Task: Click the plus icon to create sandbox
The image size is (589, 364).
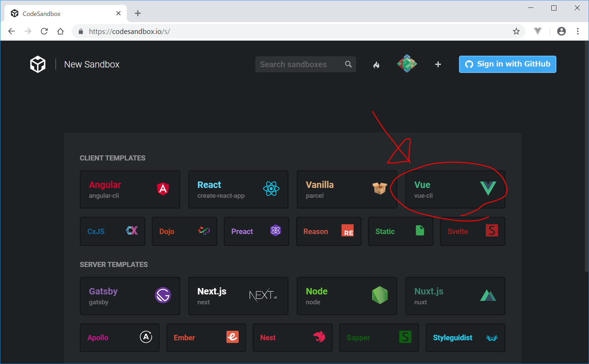Action: click(x=438, y=64)
